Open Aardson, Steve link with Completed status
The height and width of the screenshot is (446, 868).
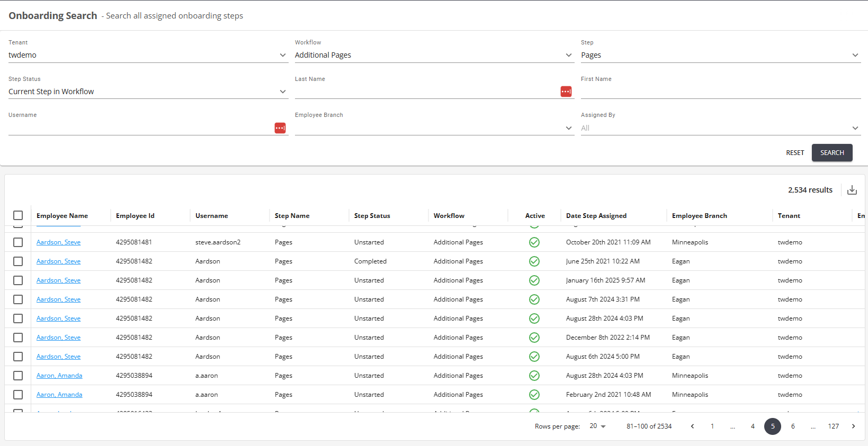[58, 261]
